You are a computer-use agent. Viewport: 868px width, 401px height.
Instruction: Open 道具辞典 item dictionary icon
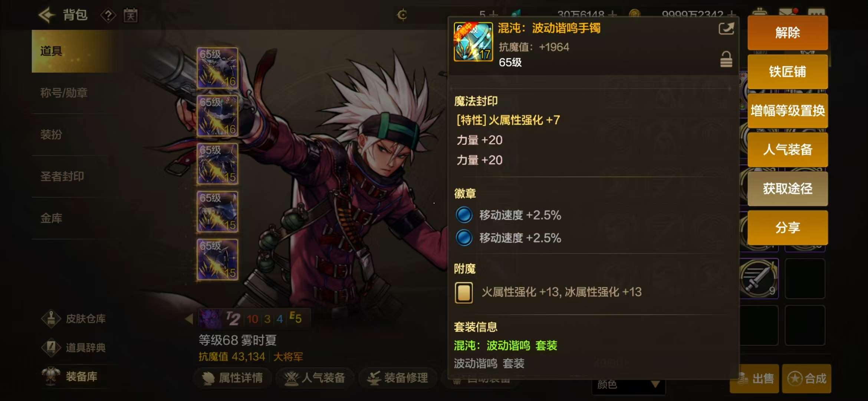tap(51, 348)
